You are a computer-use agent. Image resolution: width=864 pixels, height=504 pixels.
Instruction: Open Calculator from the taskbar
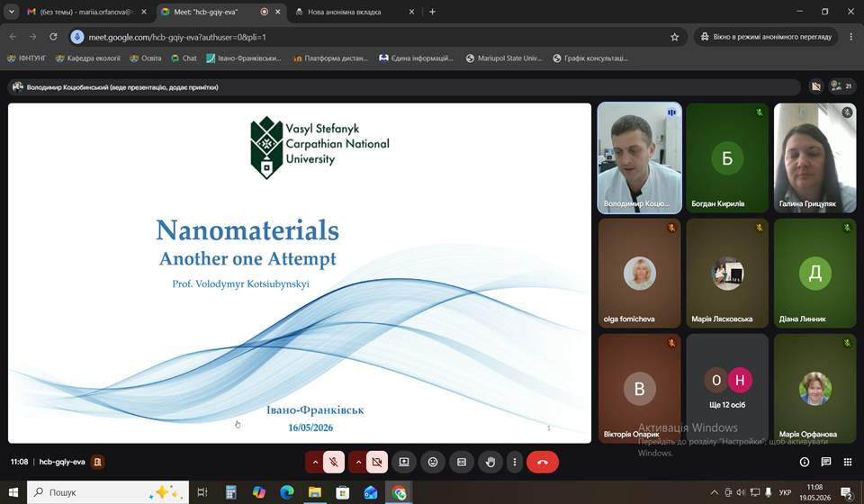click(x=231, y=492)
